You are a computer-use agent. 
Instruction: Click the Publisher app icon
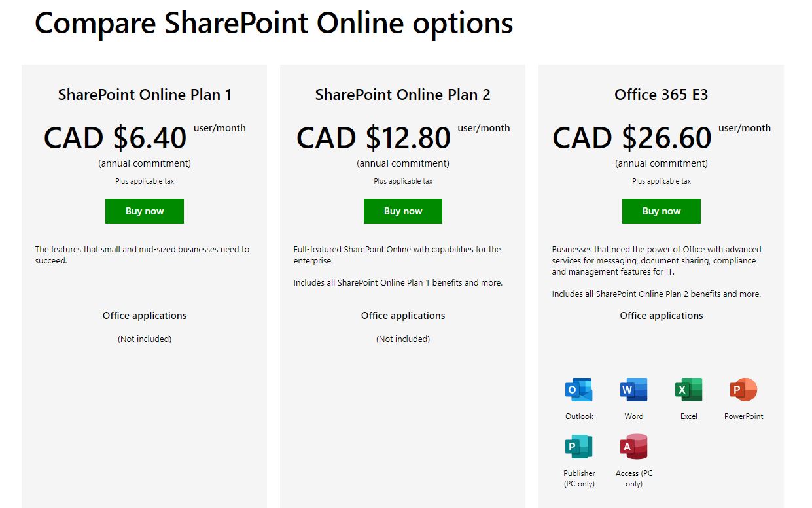tap(579, 447)
